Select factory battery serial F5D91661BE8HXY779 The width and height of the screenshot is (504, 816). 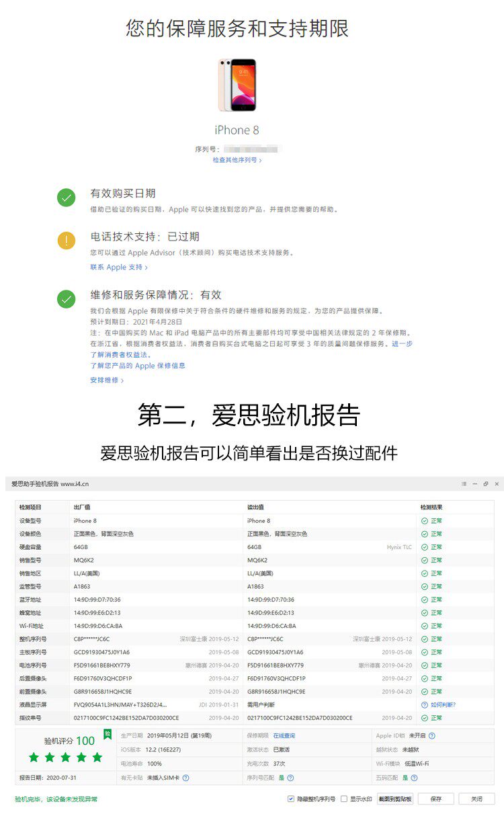click(101, 665)
